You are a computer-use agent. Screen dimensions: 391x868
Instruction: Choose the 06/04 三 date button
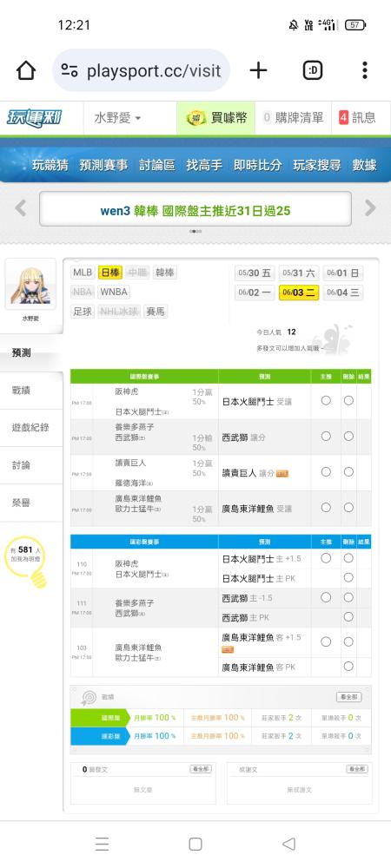[343, 293]
